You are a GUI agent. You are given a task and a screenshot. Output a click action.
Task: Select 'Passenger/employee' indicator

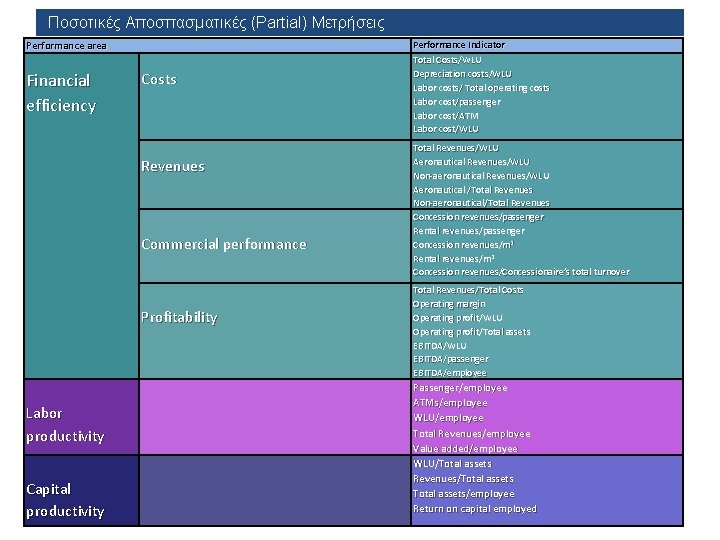(x=460, y=388)
